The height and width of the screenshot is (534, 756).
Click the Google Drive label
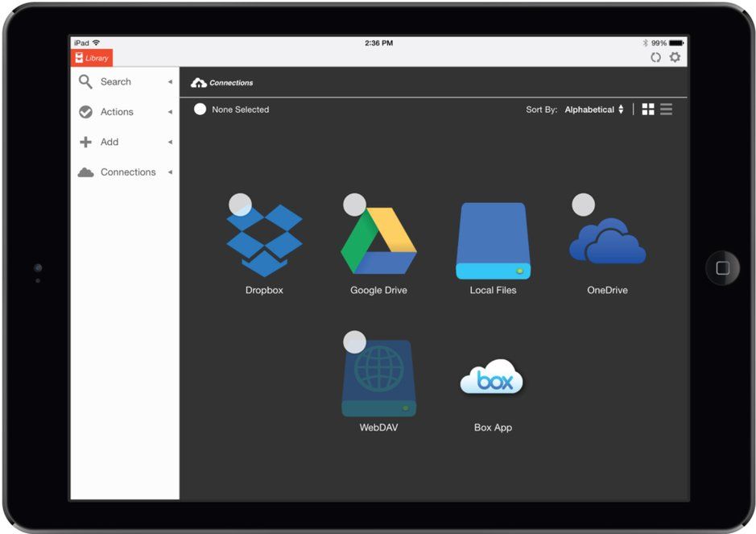click(378, 291)
